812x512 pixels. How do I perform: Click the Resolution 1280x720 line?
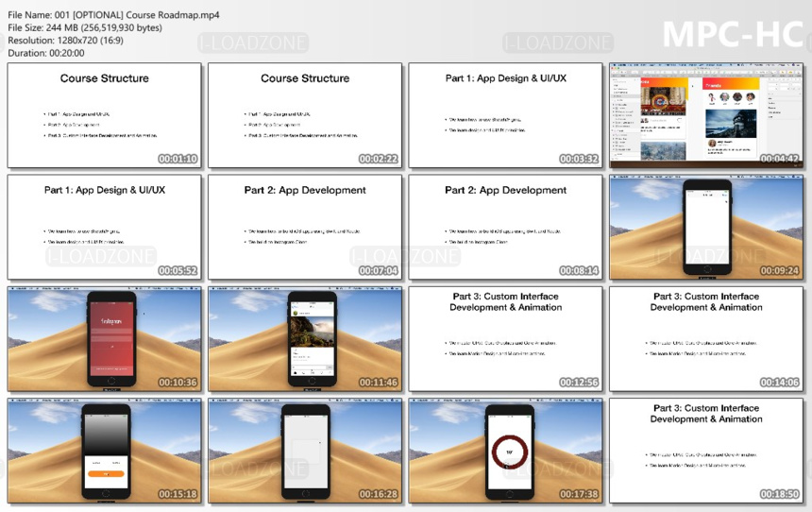coord(65,41)
